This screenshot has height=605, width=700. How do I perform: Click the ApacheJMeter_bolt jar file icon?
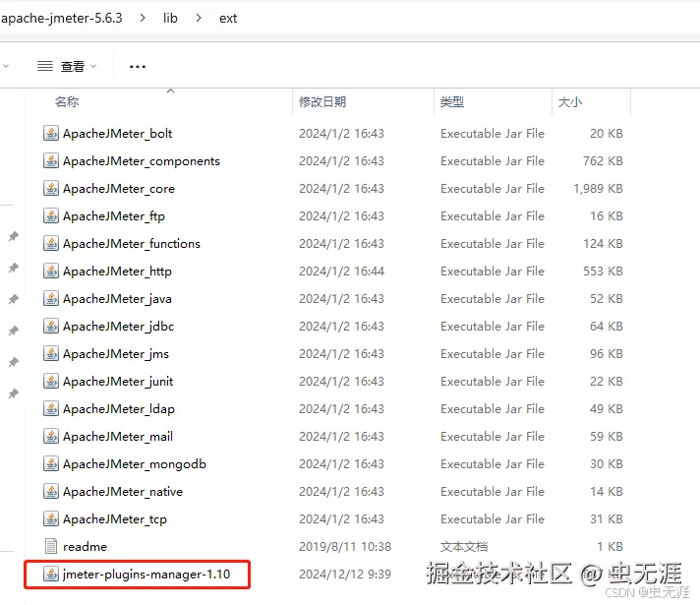click(51, 133)
